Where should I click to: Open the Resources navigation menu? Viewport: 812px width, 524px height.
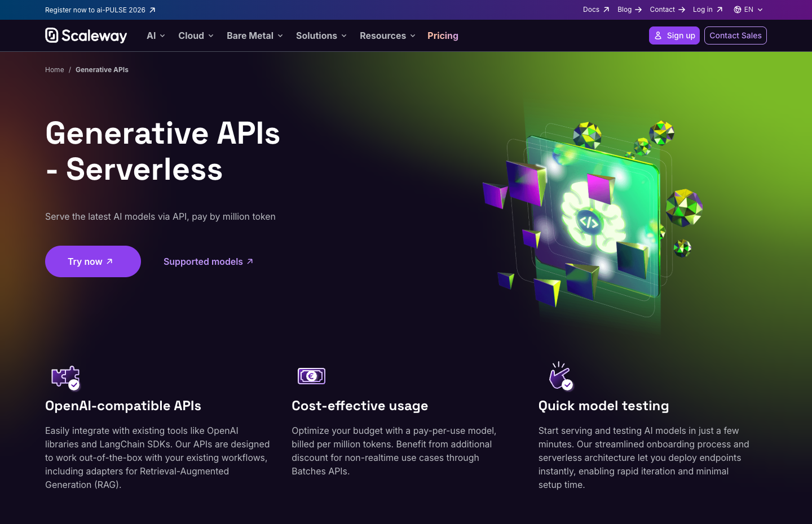click(x=387, y=35)
